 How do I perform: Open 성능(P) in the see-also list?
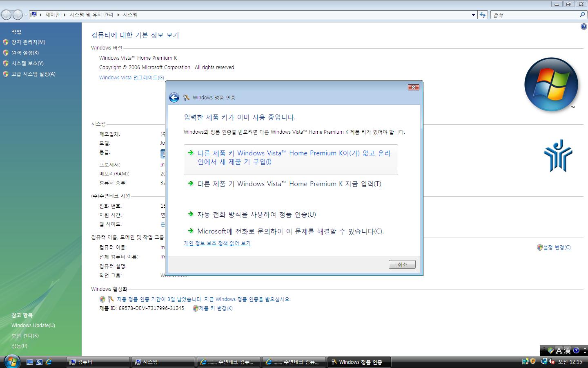pyautogui.click(x=19, y=346)
